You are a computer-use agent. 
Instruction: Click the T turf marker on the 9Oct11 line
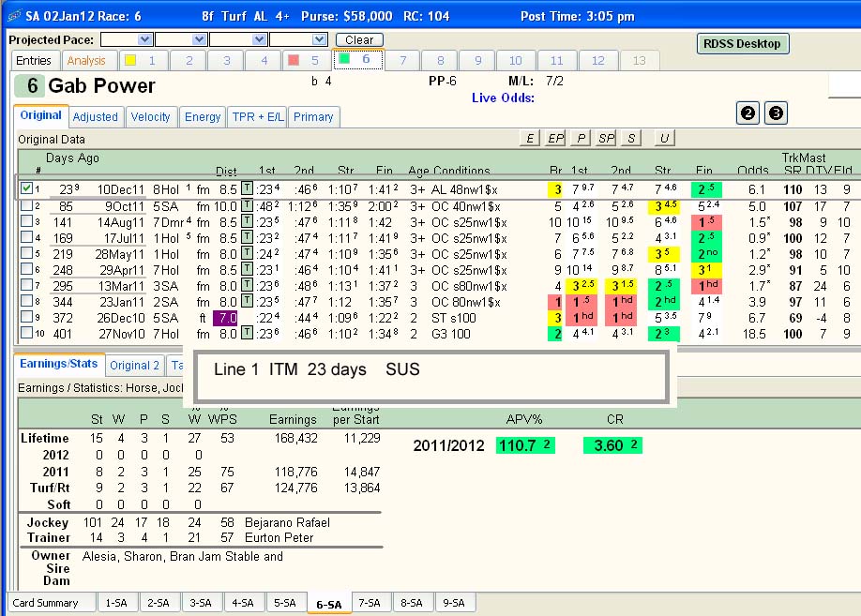[x=247, y=206]
